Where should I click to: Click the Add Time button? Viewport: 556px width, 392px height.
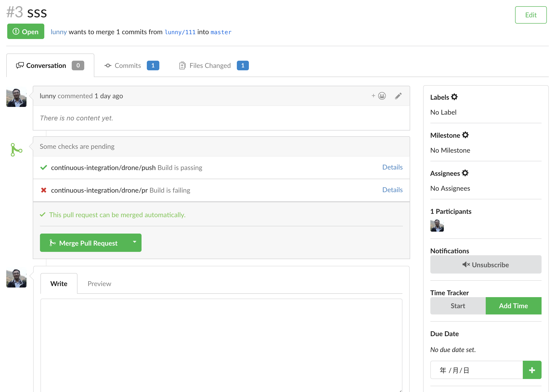(x=513, y=306)
